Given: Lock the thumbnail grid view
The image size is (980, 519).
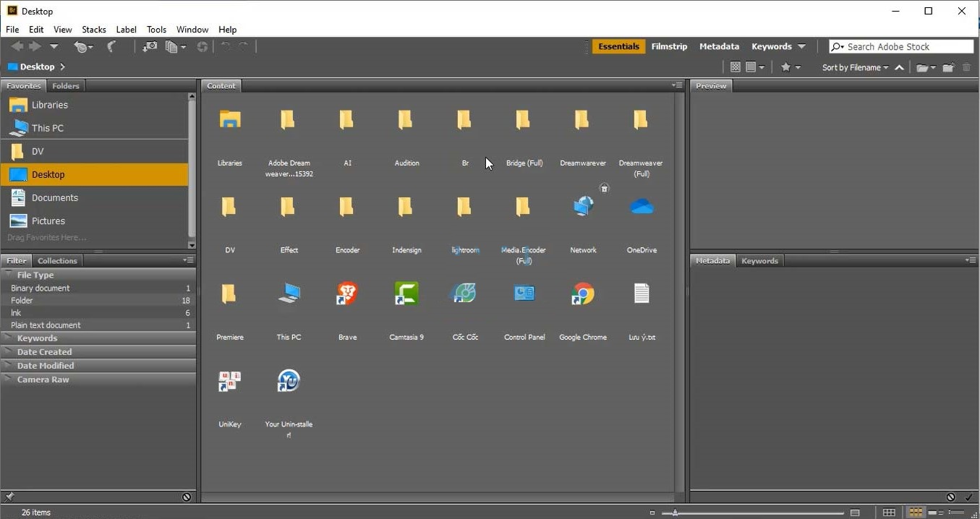Looking at the screenshot, I should click(889, 512).
